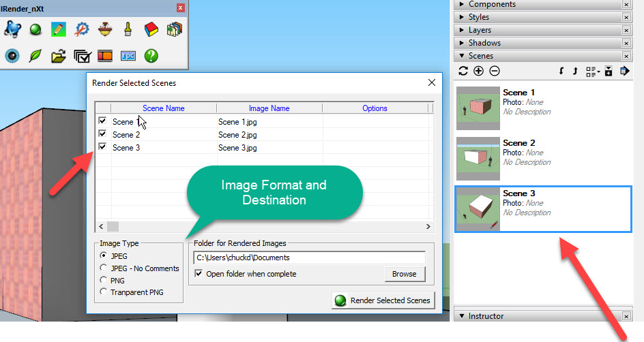Select the material paintbrush icon

(x=128, y=29)
